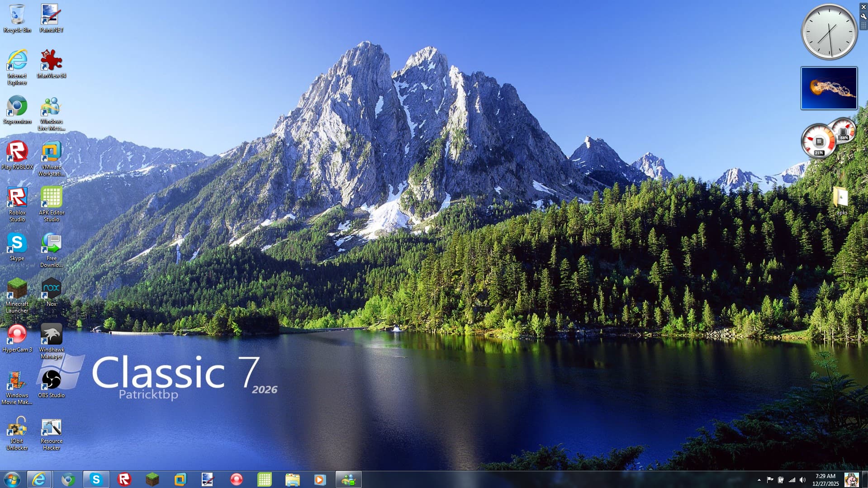Open the taskbar clock and date

click(825, 480)
